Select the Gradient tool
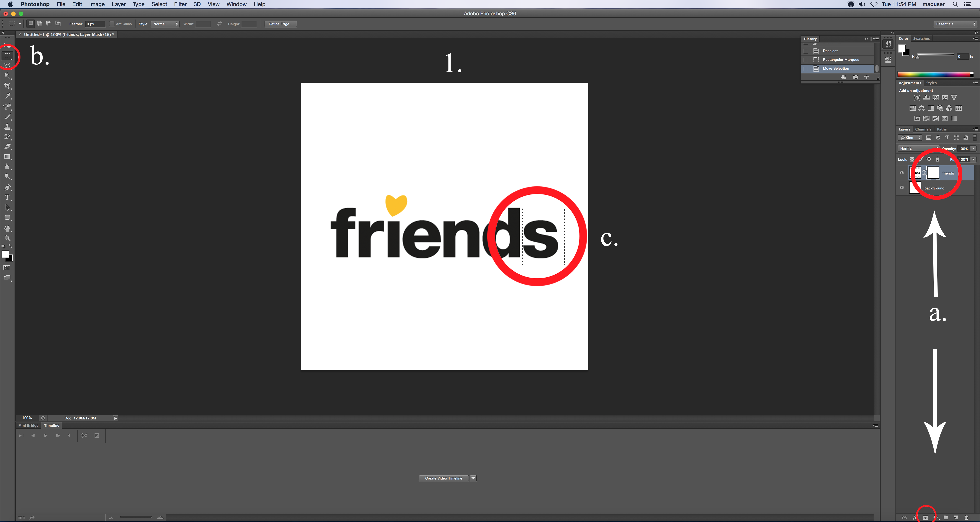 pyautogui.click(x=7, y=157)
